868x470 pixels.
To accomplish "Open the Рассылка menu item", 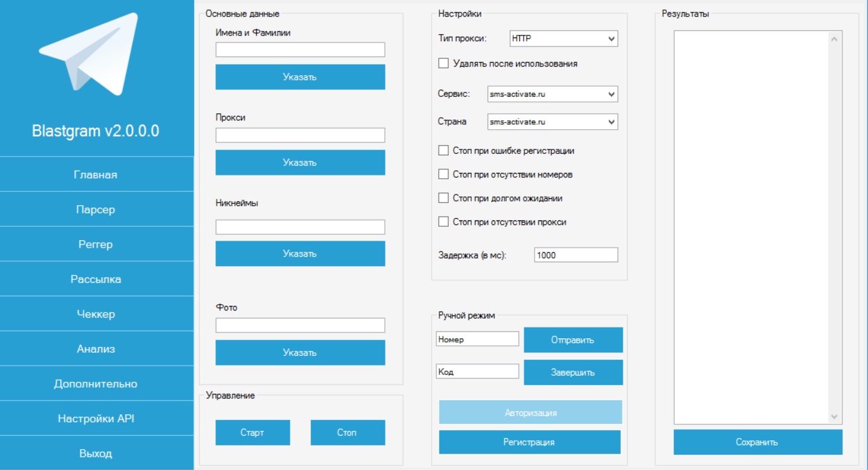I will tap(96, 279).
